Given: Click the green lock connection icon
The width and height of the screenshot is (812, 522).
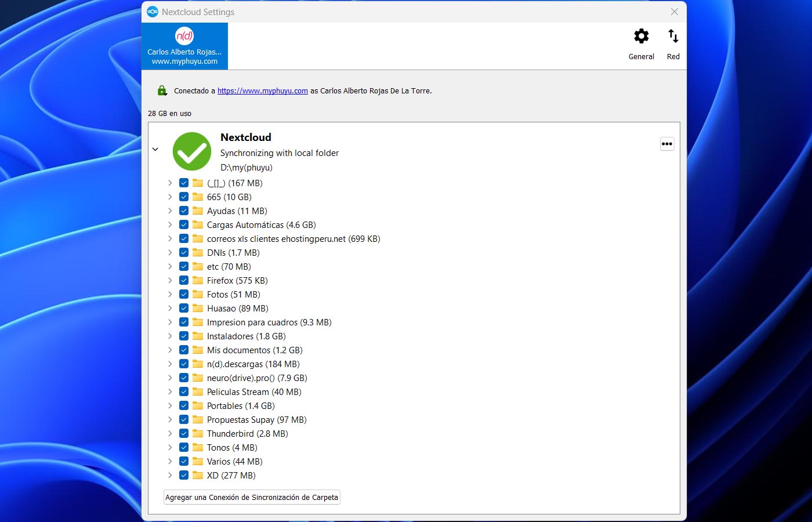Looking at the screenshot, I should (x=162, y=90).
